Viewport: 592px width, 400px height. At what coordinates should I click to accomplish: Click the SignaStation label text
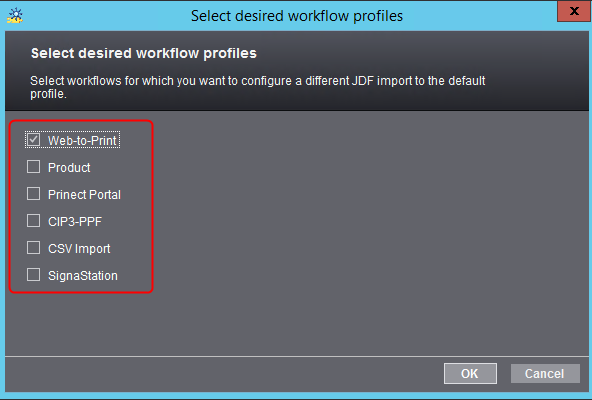(x=83, y=276)
